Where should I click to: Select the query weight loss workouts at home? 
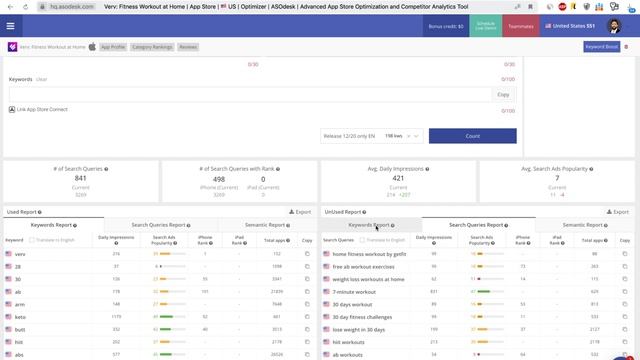tap(368, 279)
